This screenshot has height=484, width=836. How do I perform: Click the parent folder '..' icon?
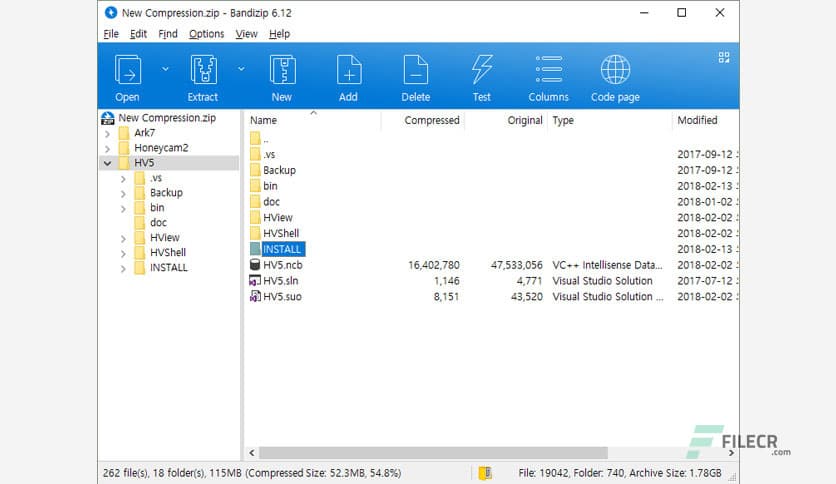point(255,139)
